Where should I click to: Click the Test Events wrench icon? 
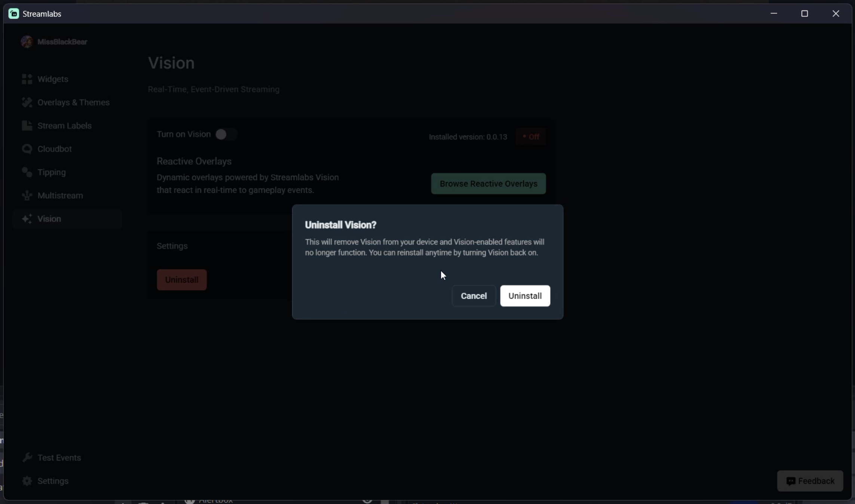tap(27, 458)
